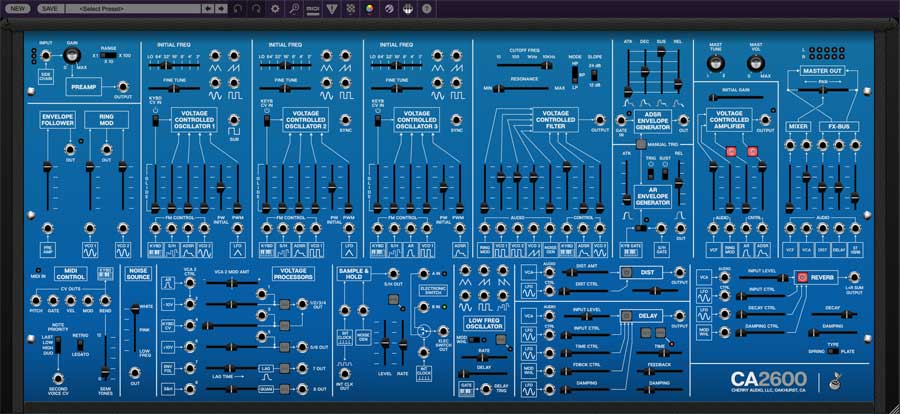Viewport: 900px width, 414px height.
Task: Click the Preamp output jack
Action: click(x=122, y=87)
